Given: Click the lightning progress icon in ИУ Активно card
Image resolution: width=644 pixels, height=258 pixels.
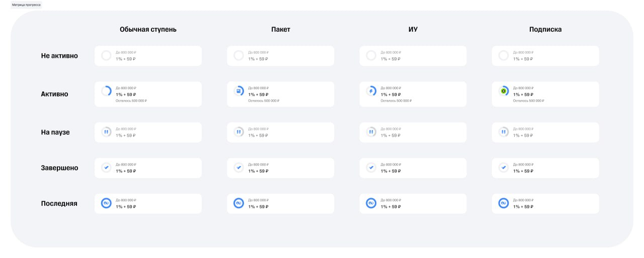Looking at the screenshot, I should pos(371,91).
